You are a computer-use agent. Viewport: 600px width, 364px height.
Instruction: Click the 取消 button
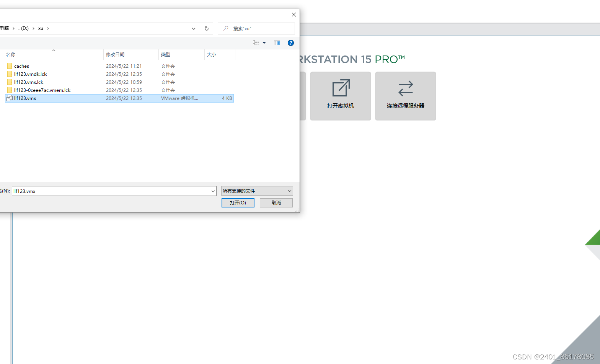[x=276, y=203]
